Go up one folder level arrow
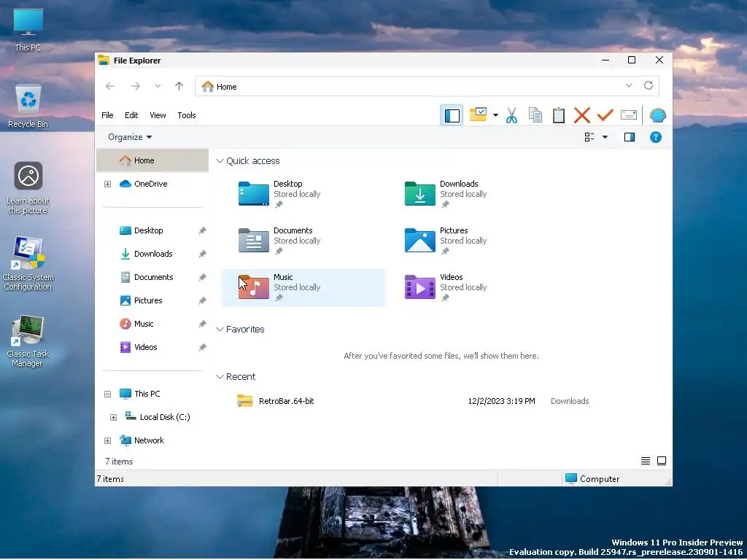This screenshot has height=560, width=747. click(179, 86)
